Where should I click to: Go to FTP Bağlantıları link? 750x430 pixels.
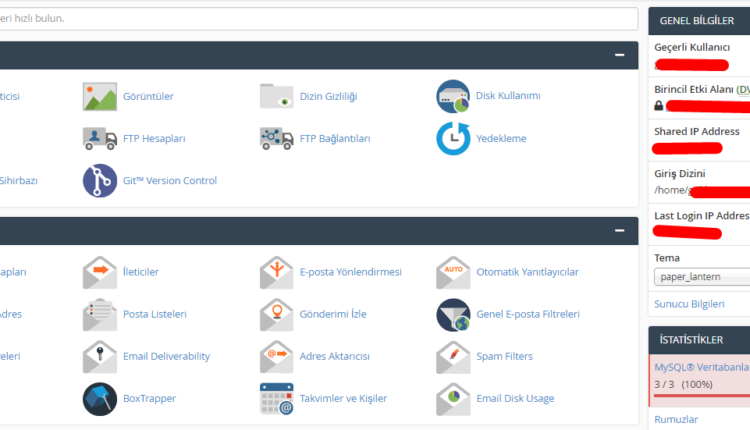tap(335, 139)
